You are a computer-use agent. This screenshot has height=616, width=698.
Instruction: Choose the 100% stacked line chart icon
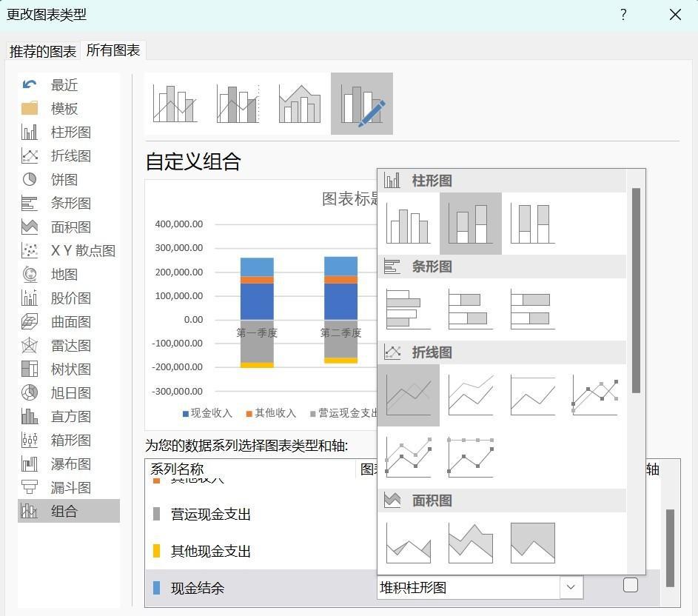(x=532, y=395)
